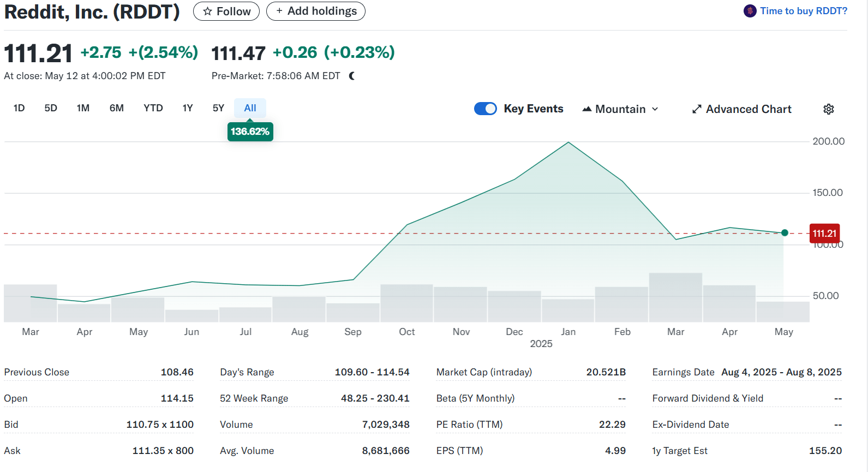The height and width of the screenshot is (472, 868).
Task: Click the Open value 114.15
Action: tap(177, 398)
